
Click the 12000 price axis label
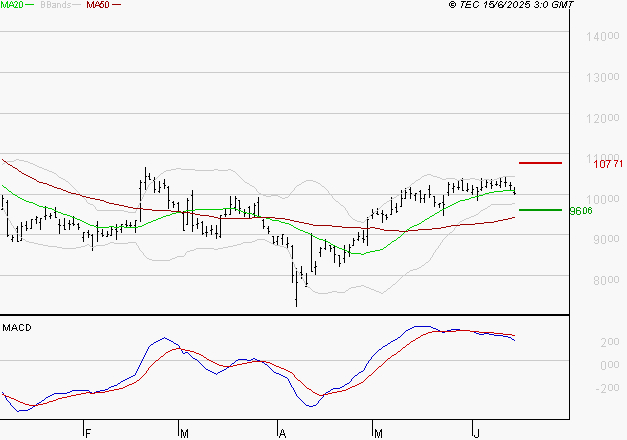pos(603,118)
